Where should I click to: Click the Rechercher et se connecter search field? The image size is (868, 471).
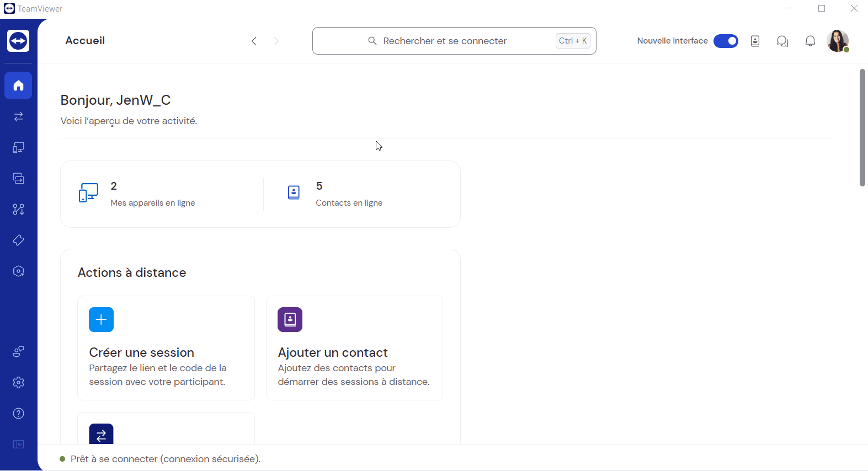click(x=454, y=41)
